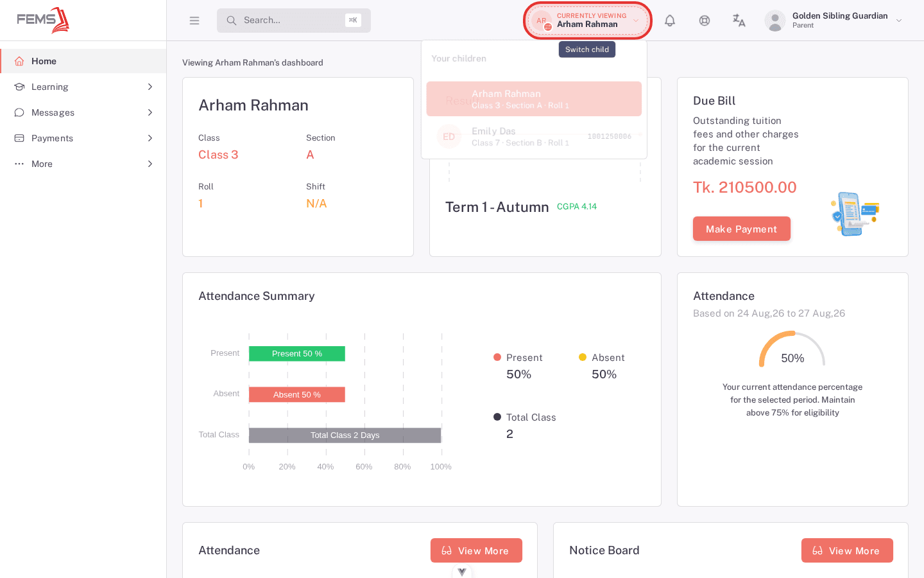Viewport: 924px width, 578px height.
Task: Click the payment illustration in Due Bill
Action: pyautogui.click(x=855, y=214)
